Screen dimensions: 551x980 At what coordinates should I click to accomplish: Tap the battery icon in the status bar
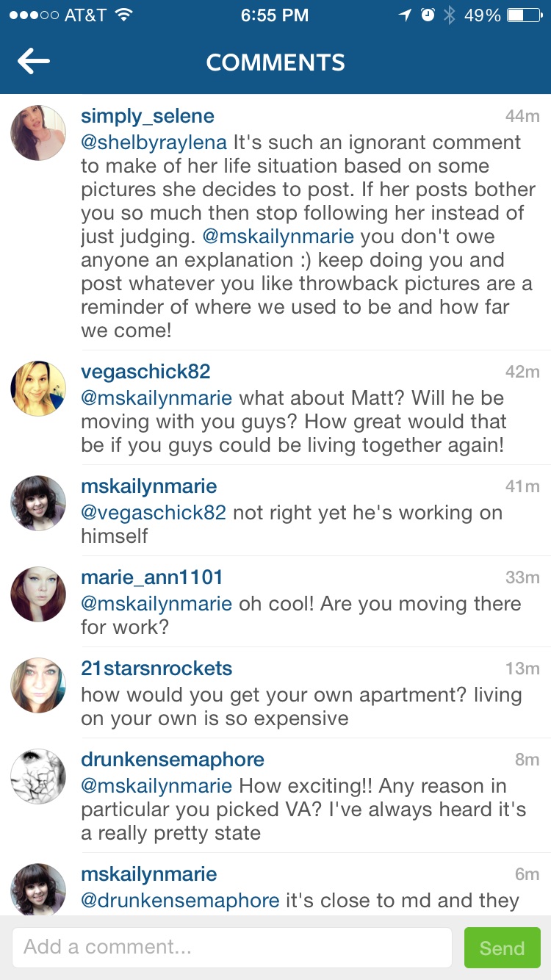[x=525, y=15]
